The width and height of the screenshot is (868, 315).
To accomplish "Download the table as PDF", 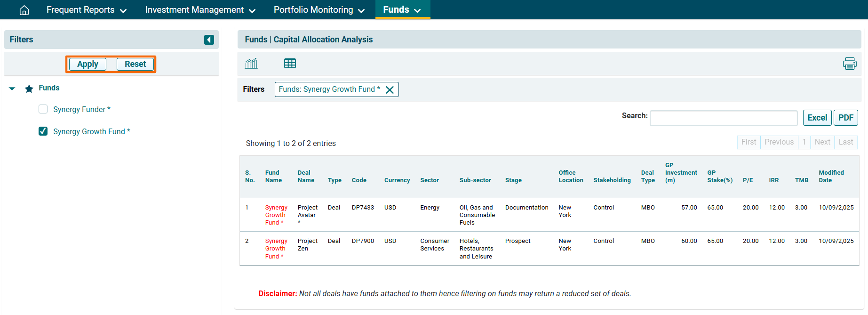I will [x=845, y=118].
